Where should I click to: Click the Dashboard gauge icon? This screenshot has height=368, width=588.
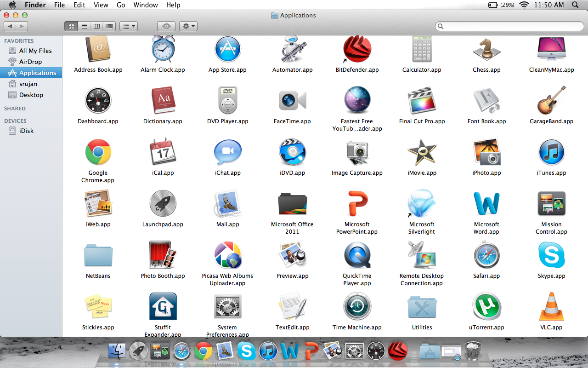pos(98,101)
